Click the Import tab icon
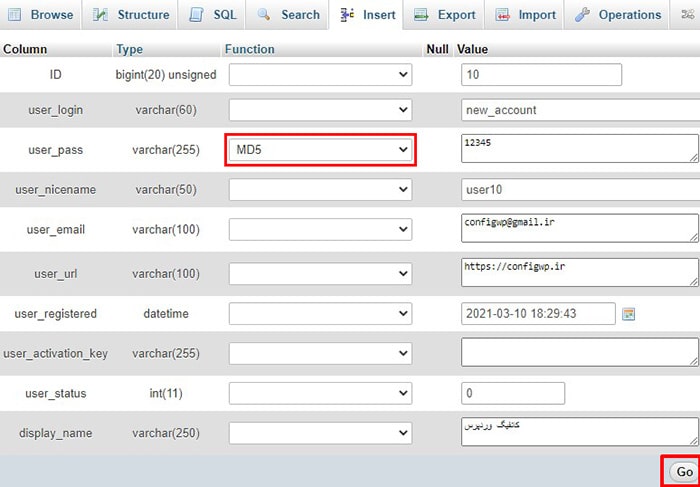This screenshot has height=487, width=700. click(x=503, y=15)
